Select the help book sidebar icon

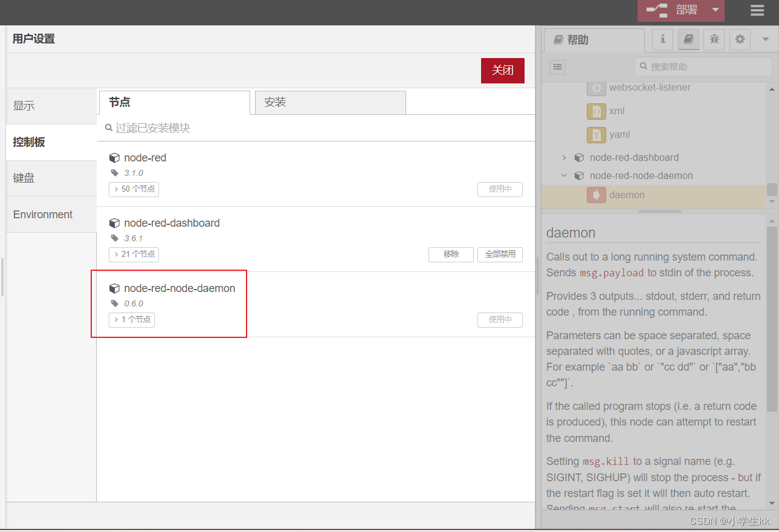tap(688, 39)
